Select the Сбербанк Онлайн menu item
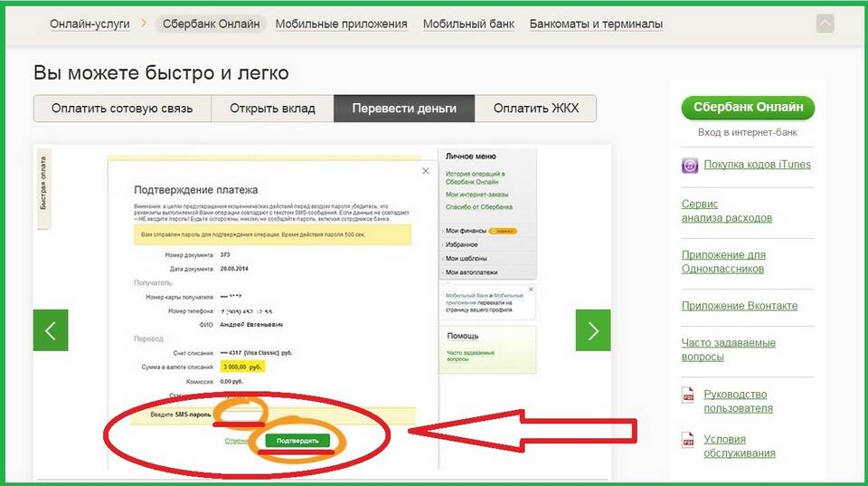868x486 pixels. coord(211,24)
